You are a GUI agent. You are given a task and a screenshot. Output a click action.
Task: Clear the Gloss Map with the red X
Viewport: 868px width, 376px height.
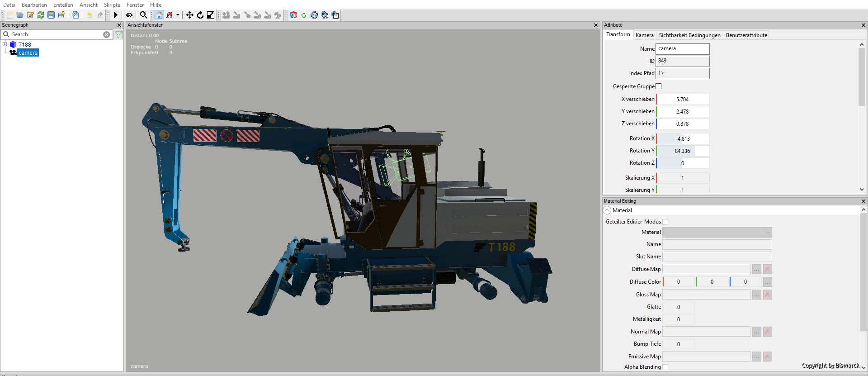[x=767, y=295]
